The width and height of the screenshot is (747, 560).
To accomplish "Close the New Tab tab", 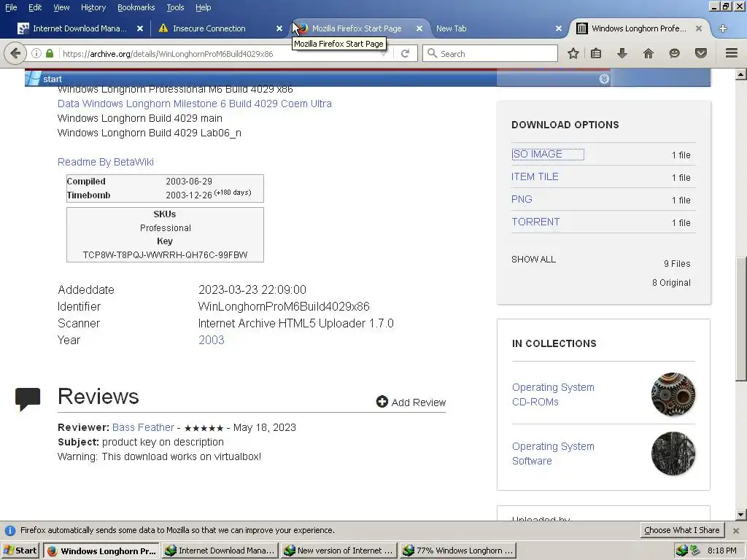I will 558,28.
